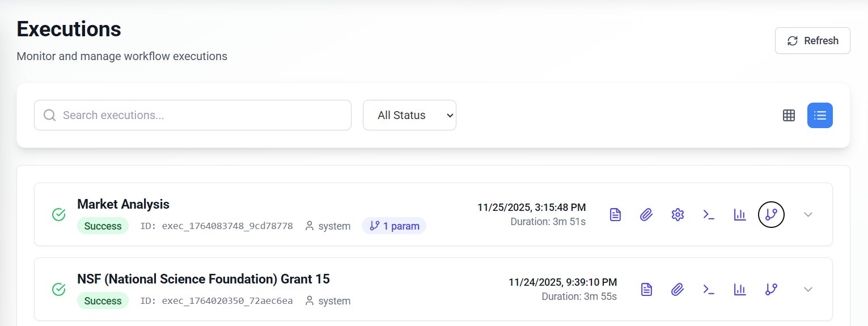Open the NSF Grant 15 report document icon

click(x=646, y=289)
